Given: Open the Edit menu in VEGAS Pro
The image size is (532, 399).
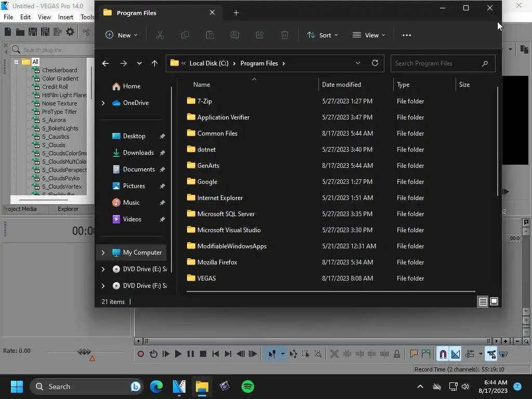Looking at the screenshot, I should 25,17.
